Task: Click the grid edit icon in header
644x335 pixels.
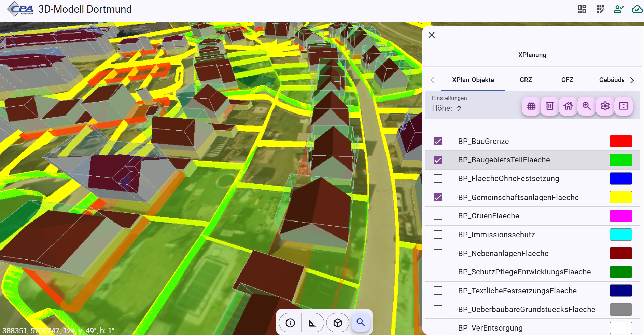Action: pyautogui.click(x=600, y=9)
